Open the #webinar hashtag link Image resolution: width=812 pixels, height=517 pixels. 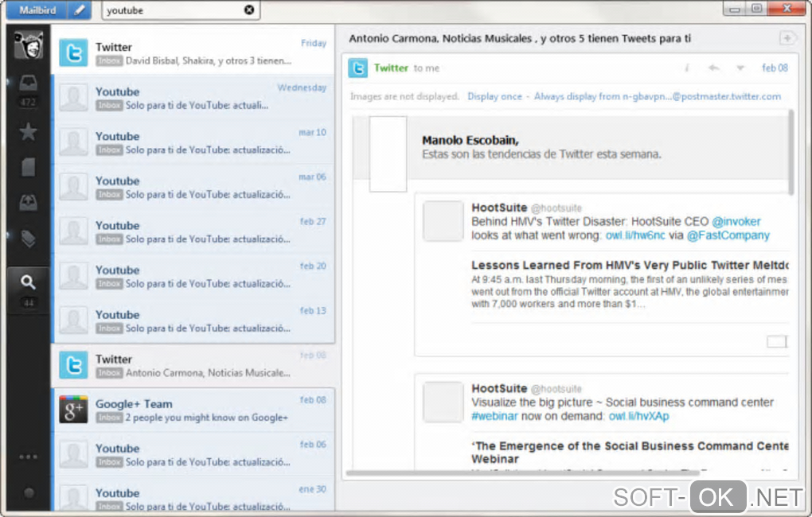click(x=494, y=416)
